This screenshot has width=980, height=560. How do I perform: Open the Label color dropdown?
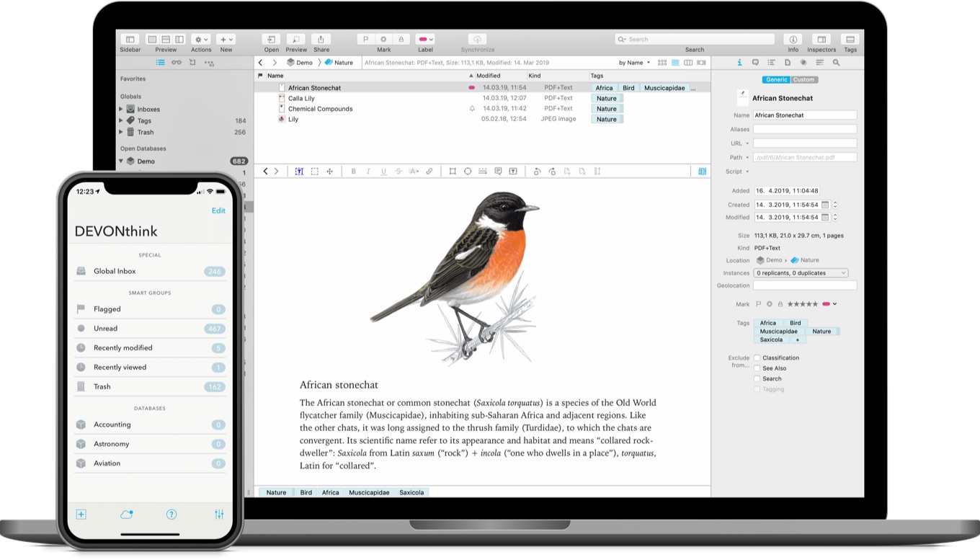425,40
